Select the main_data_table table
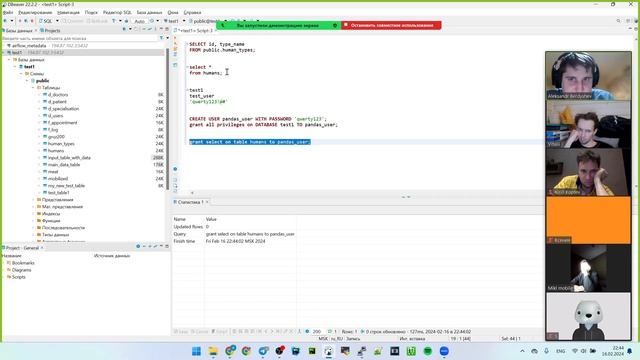The image size is (640, 360). pyautogui.click(x=64, y=164)
